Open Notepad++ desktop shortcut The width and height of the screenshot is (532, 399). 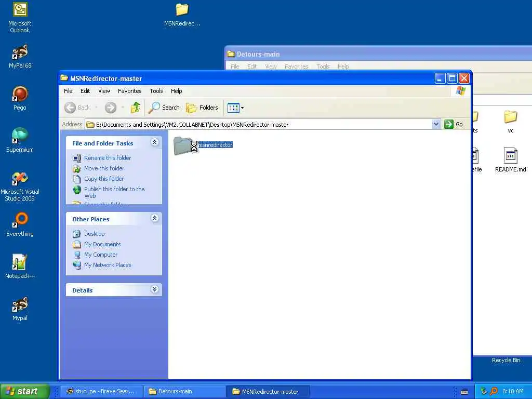(20, 267)
